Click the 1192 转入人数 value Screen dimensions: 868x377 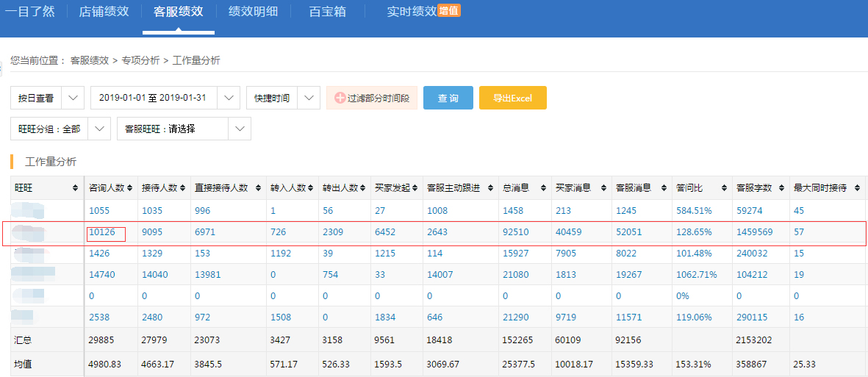click(280, 253)
